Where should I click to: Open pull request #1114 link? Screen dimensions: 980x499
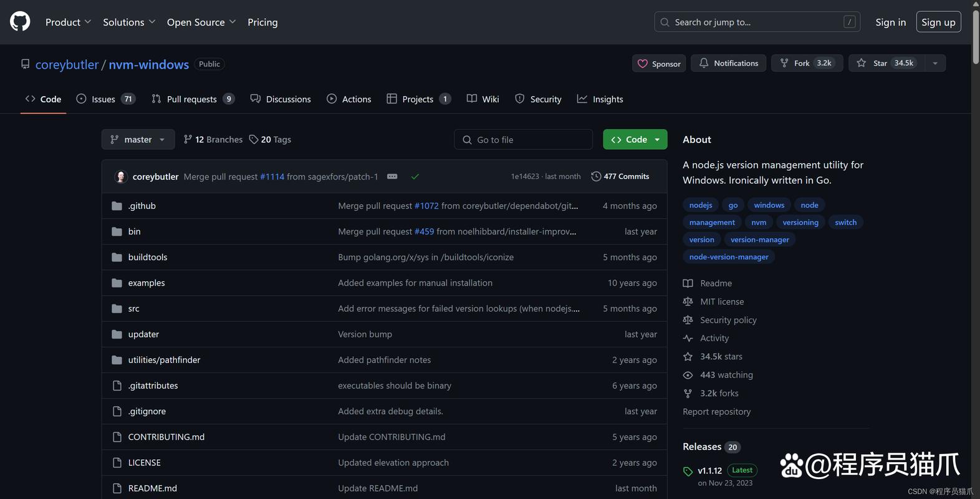[x=272, y=177]
